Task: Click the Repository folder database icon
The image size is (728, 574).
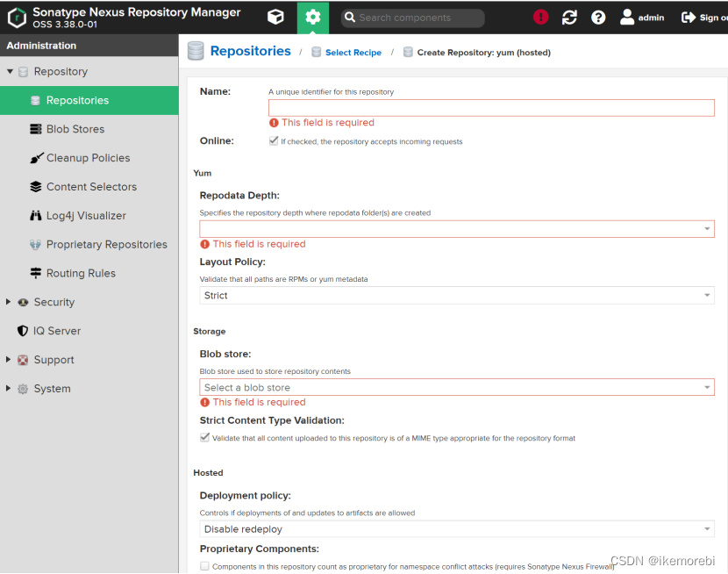Action: click(x=23, y=71)
